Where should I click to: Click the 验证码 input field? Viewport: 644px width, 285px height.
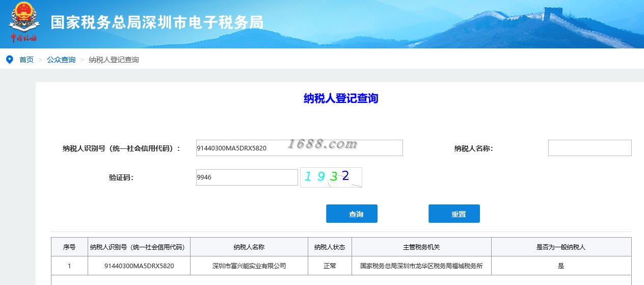coord(247,177)
